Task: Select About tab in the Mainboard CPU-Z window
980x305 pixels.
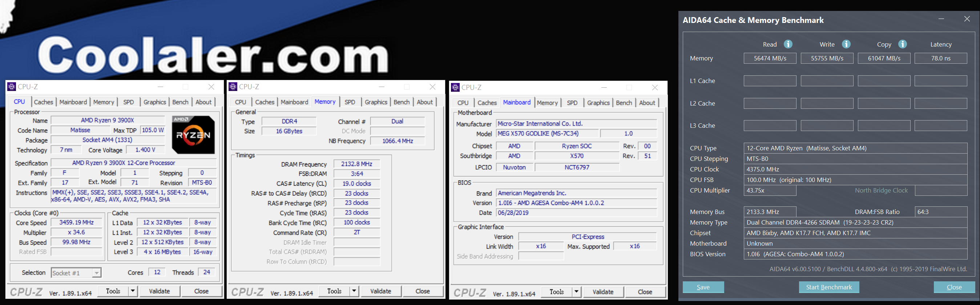Action: [x=647, y=103]
